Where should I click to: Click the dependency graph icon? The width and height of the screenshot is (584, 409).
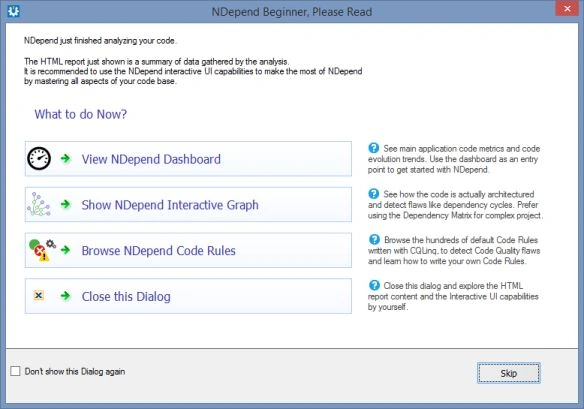pos(39,204)
